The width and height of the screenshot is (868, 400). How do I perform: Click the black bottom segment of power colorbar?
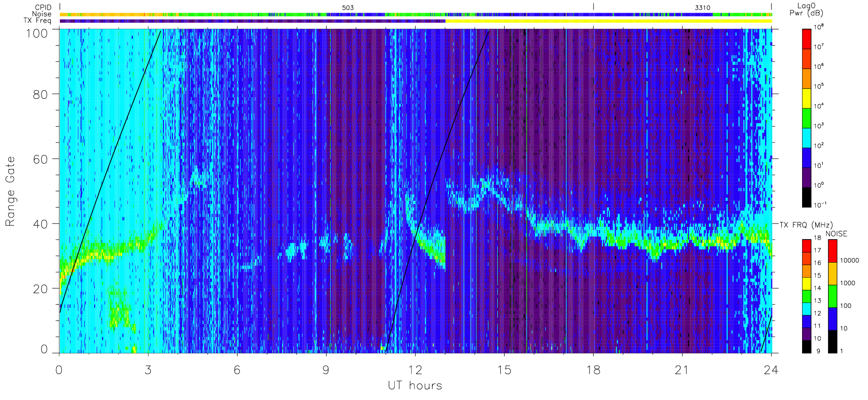pyautogui.click(x=807, y=197)
